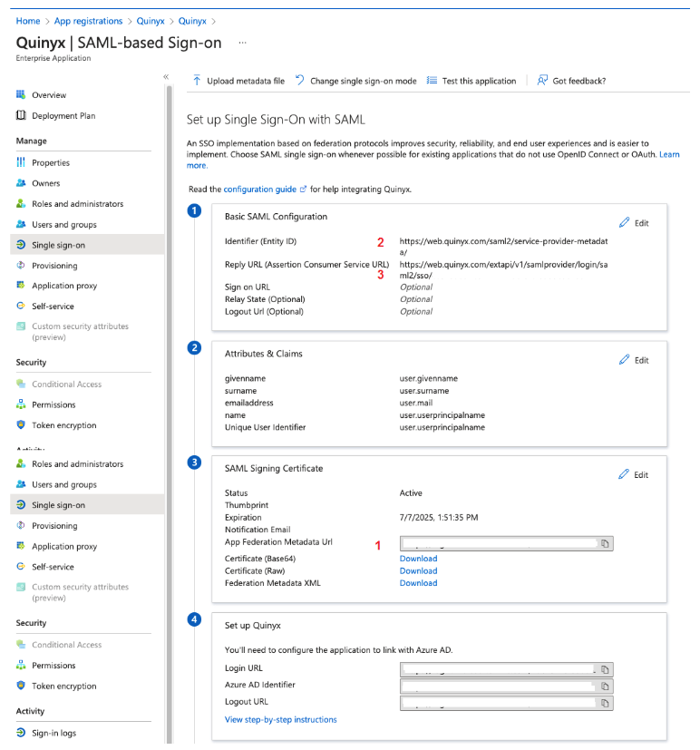Click the list icon beside Test this application
This screenshot has height=750, width=700.
432,81
